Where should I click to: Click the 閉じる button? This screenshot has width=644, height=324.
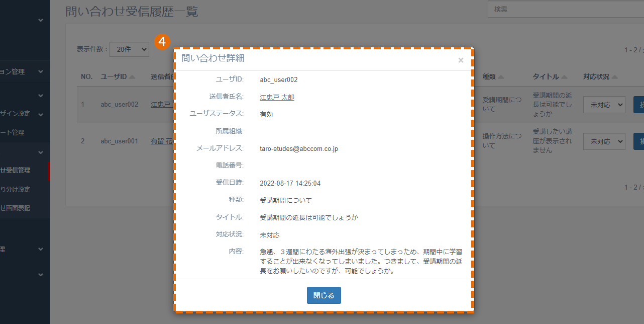click(x=324, y=295)
